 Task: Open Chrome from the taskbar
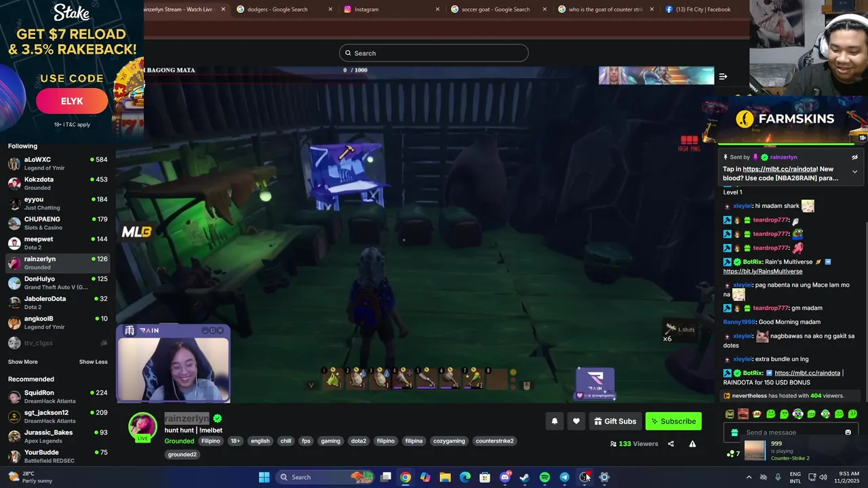click(405, 477)
